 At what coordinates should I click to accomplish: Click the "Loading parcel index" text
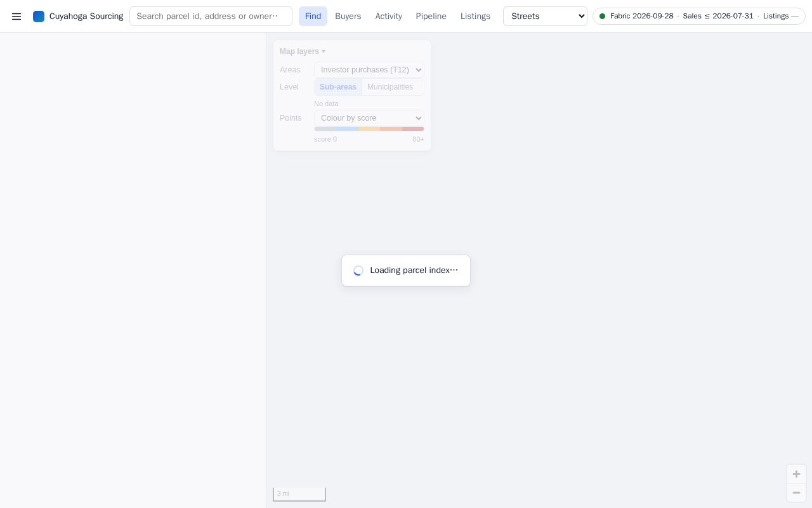click(414, 271)
